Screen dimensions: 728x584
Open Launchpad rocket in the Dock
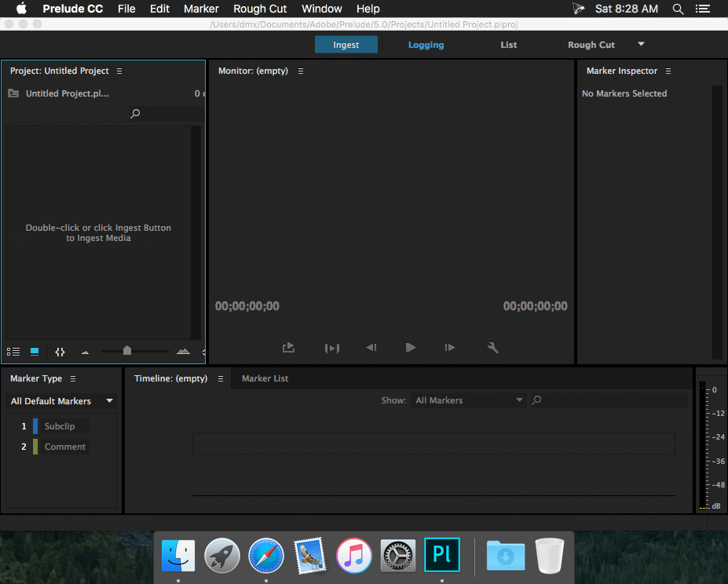(222, 555)
